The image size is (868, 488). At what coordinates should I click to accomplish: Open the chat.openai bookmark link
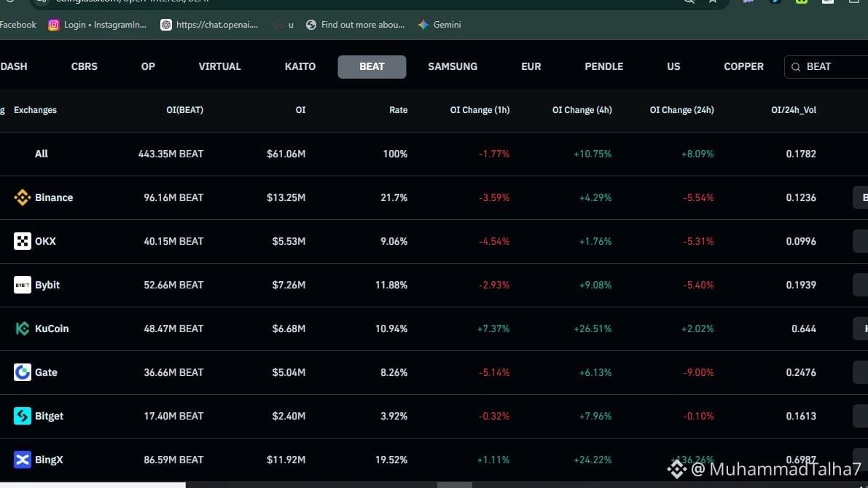[217, 25]
